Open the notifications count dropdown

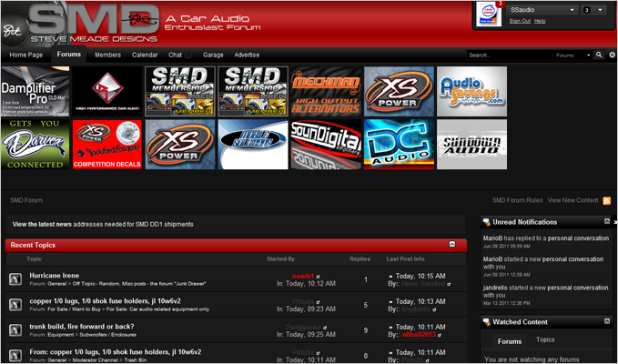click(593, 10)
